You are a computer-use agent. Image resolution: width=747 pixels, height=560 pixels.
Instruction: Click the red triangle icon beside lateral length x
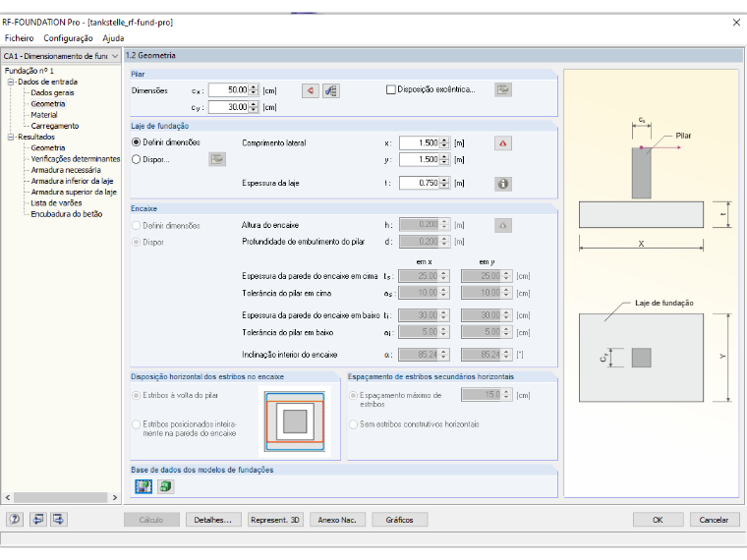[x=503, y=142]
